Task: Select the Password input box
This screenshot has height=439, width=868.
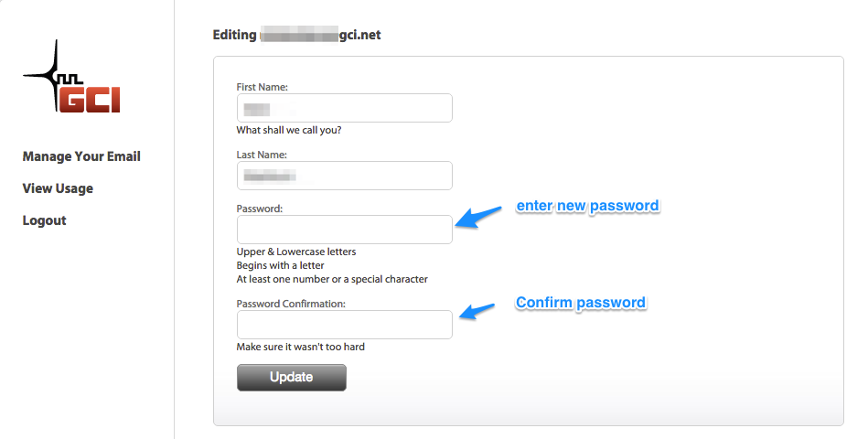Action: [344, 230]
